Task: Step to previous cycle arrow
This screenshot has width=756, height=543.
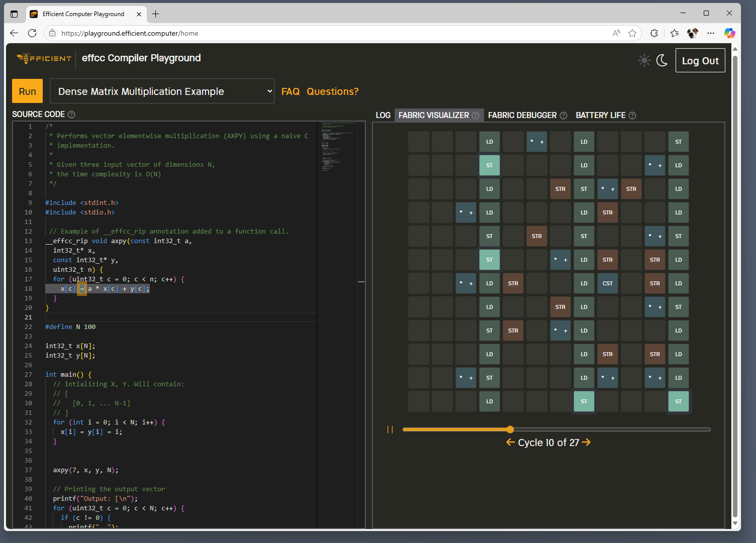Action: [510, 443]
